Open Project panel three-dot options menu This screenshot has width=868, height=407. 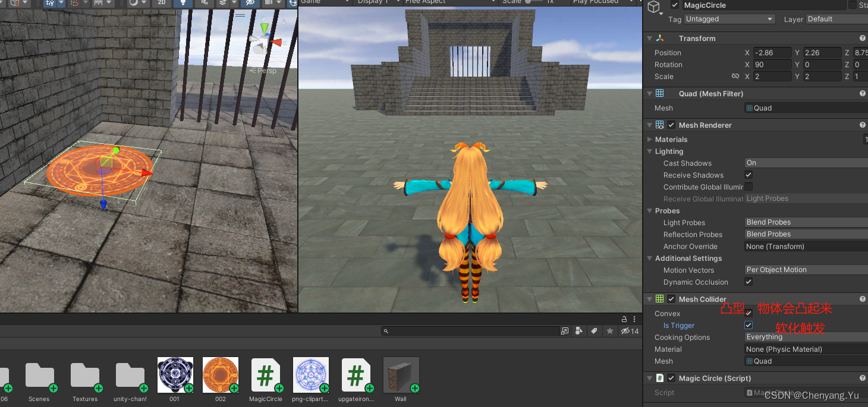pos(634,319)
